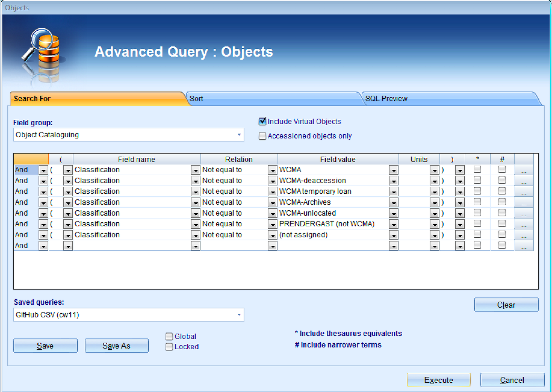
Task: Expand Field name dropdown in WCMA-unlocated row
Action: click(x=196, y=213)
